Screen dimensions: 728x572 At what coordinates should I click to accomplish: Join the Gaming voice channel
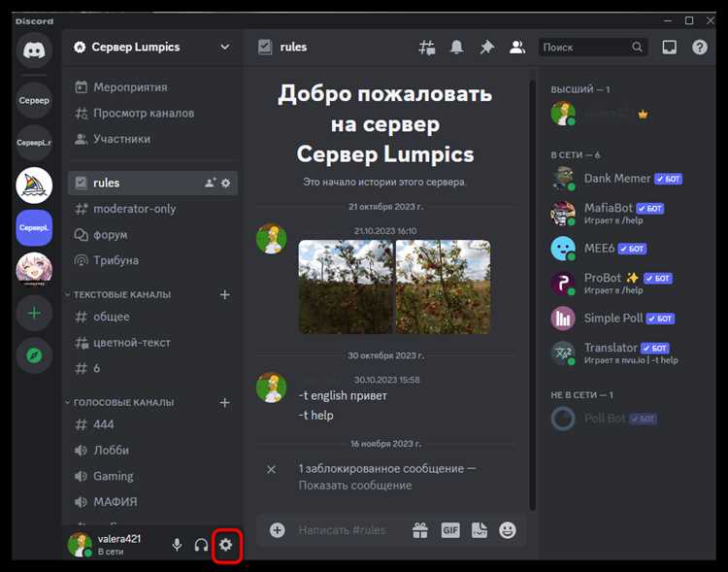[x=152, y=476]
